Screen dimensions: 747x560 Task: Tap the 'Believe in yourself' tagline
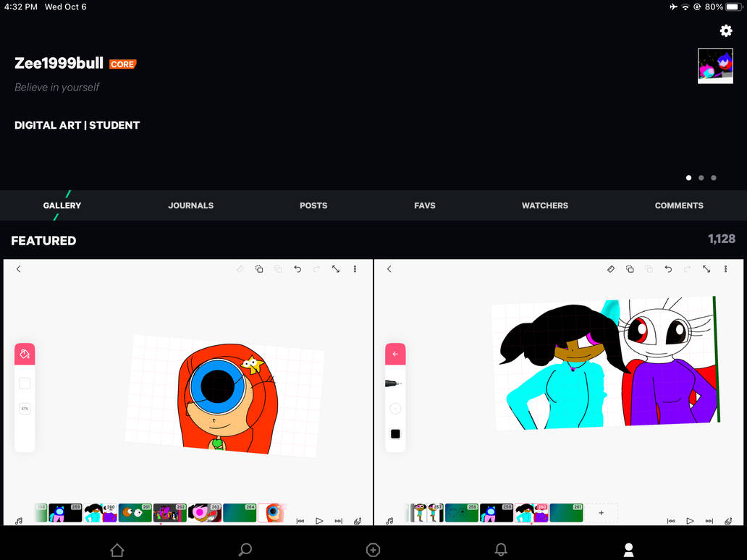click(x=56, y=87)
